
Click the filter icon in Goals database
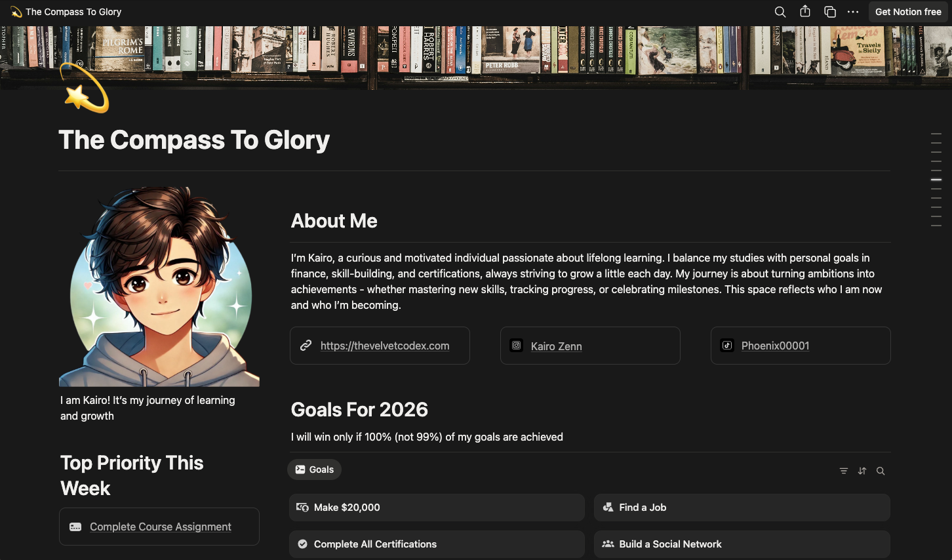(x=844, y=471)
